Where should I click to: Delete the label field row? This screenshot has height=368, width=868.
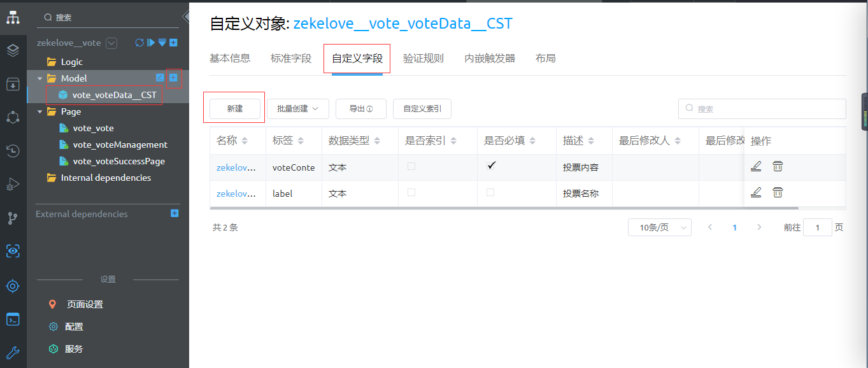pyautogui.click(x=778, y=192)
